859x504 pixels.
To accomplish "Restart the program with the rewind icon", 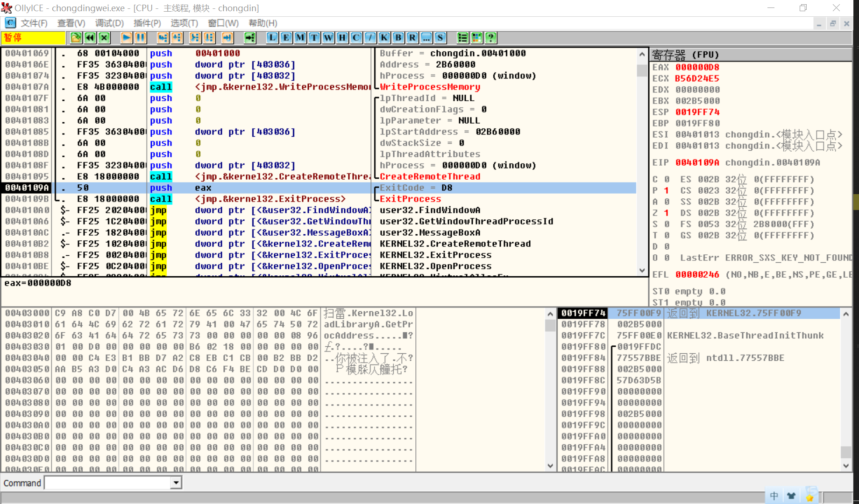I will pos(90,38).
